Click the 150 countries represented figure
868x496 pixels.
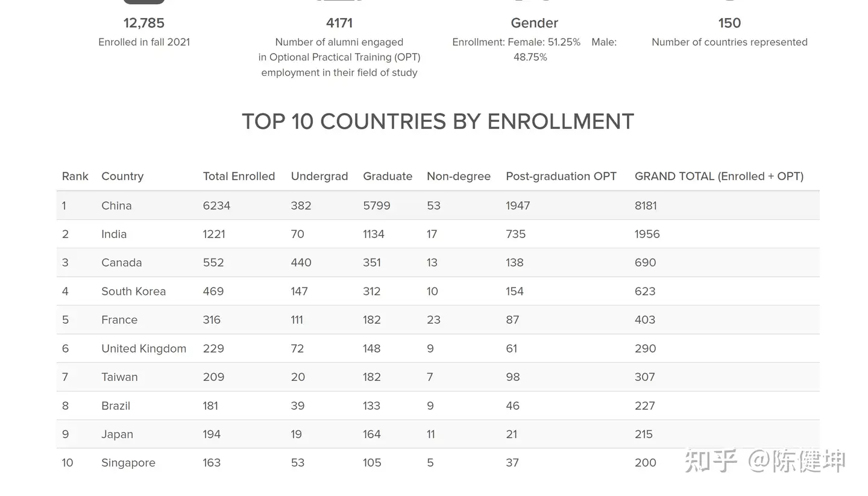[x=729, y=24]
